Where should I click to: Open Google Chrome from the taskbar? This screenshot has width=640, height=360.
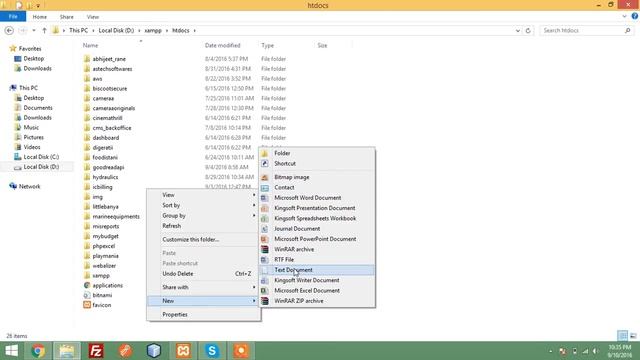(x=38, y=351)
